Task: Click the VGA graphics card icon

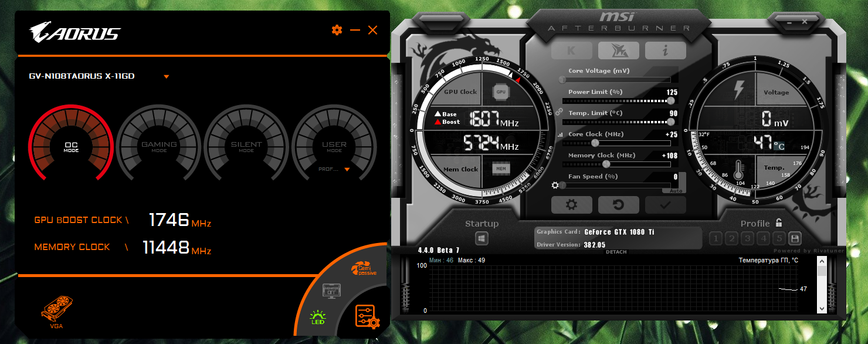Action: point(56,312)
